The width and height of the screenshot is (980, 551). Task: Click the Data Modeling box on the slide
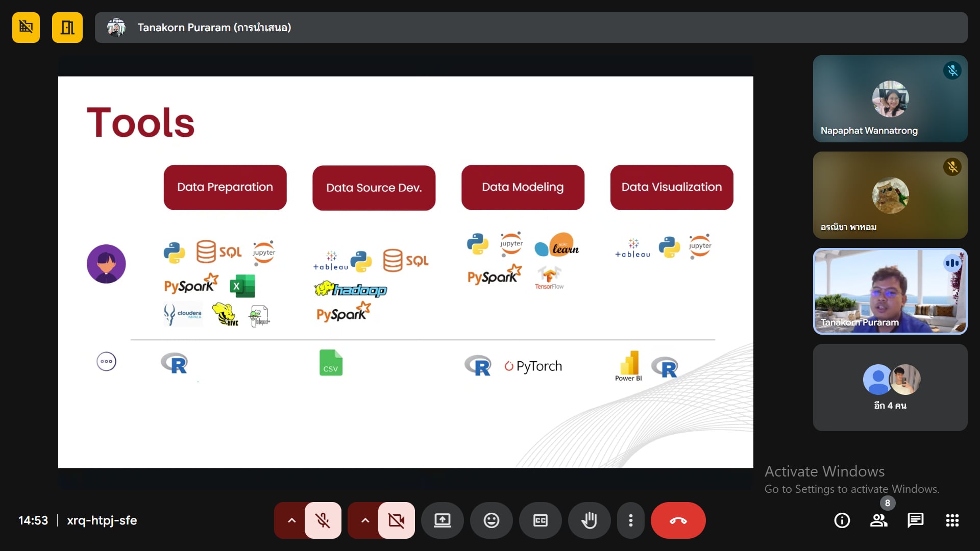tap(523, 187)
